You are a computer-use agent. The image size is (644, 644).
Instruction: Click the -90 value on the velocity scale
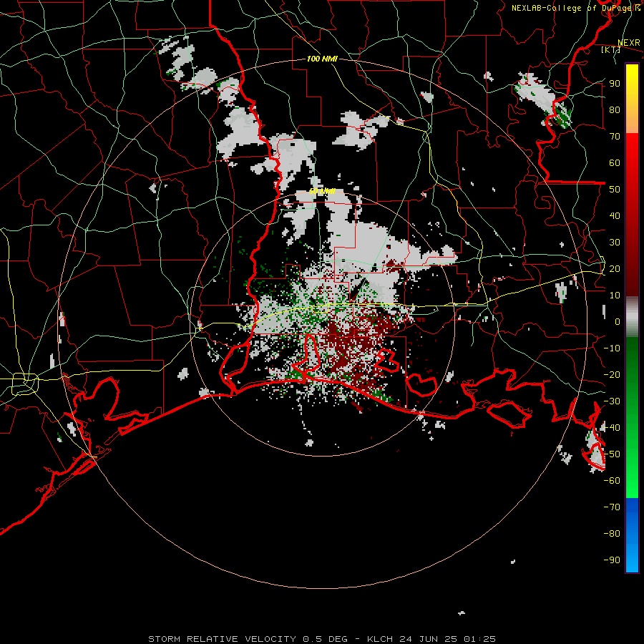click(612, 560)
